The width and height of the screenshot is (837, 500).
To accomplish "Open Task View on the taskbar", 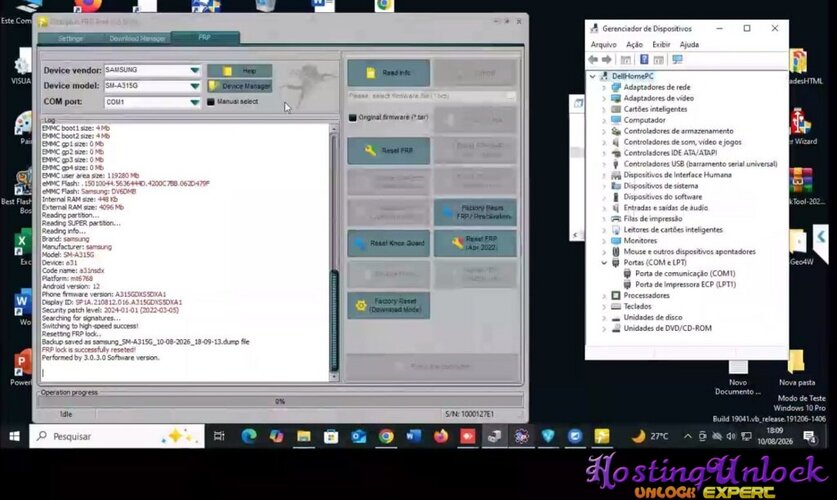I will coord(219,436).
